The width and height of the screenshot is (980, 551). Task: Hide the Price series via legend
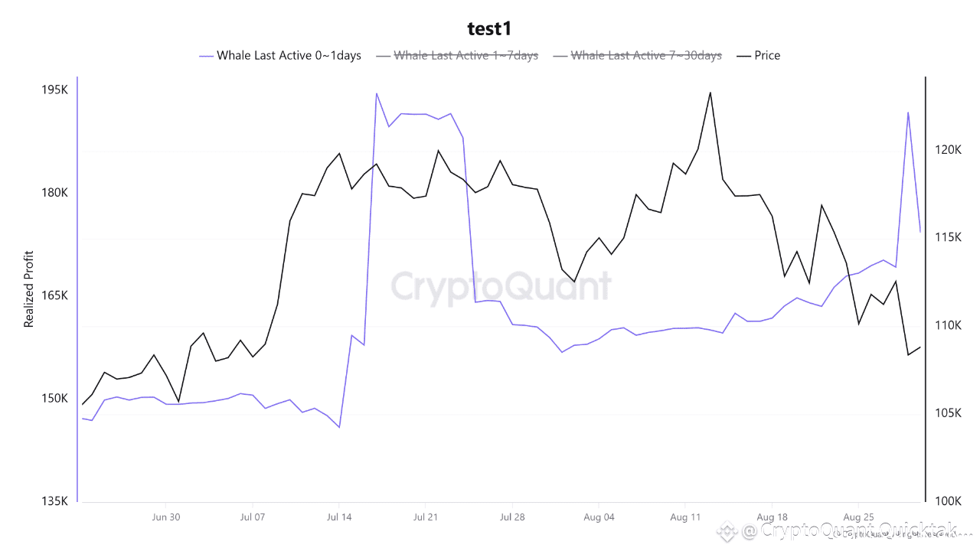pyautogui.click(x=758, y=55)
